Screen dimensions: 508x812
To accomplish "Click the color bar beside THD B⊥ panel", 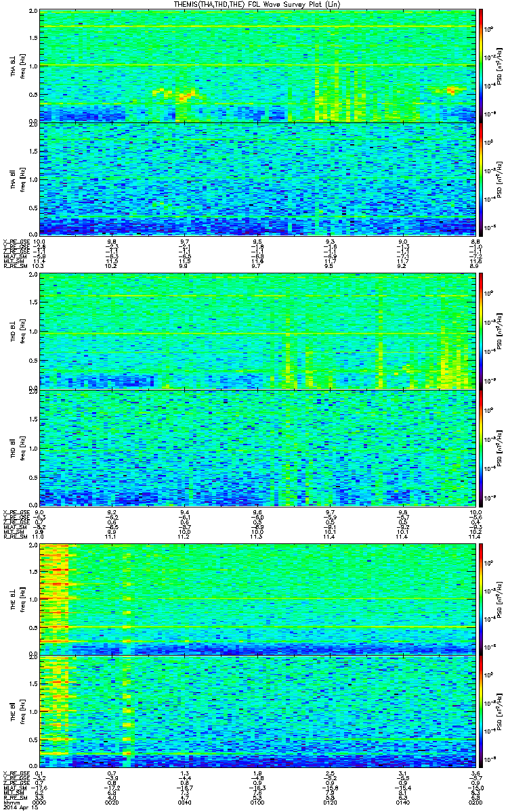I will 482,330.
